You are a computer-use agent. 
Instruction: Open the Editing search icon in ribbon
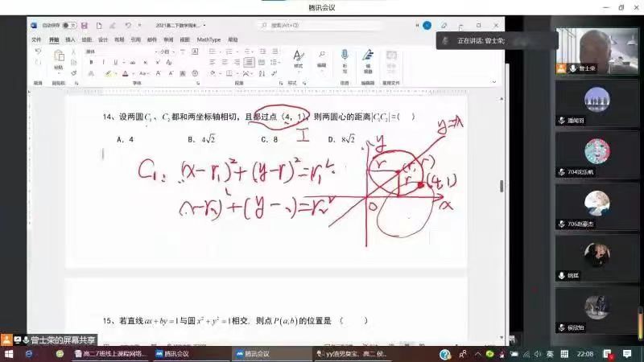pos(321,58)
